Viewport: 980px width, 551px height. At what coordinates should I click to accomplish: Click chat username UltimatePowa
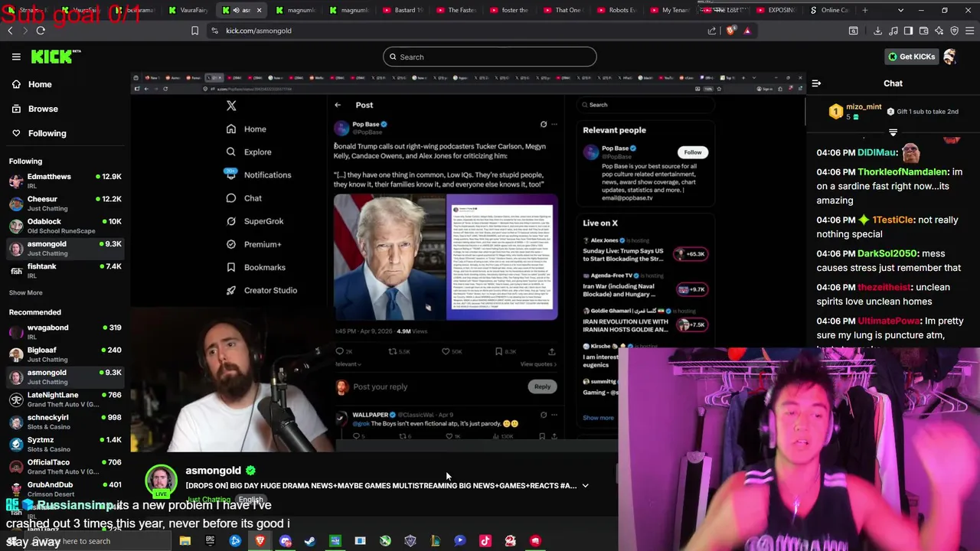coord(888,321)
